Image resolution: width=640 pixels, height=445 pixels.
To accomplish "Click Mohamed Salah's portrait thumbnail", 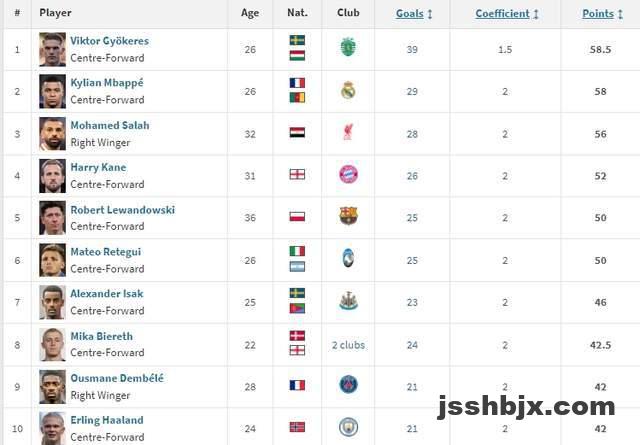I will click(x=52, y=134).
